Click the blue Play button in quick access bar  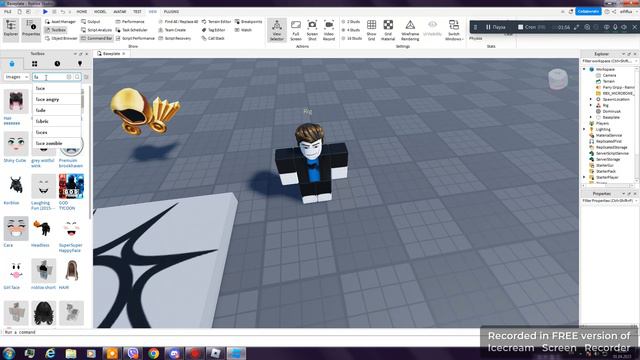tap(45, 11)
